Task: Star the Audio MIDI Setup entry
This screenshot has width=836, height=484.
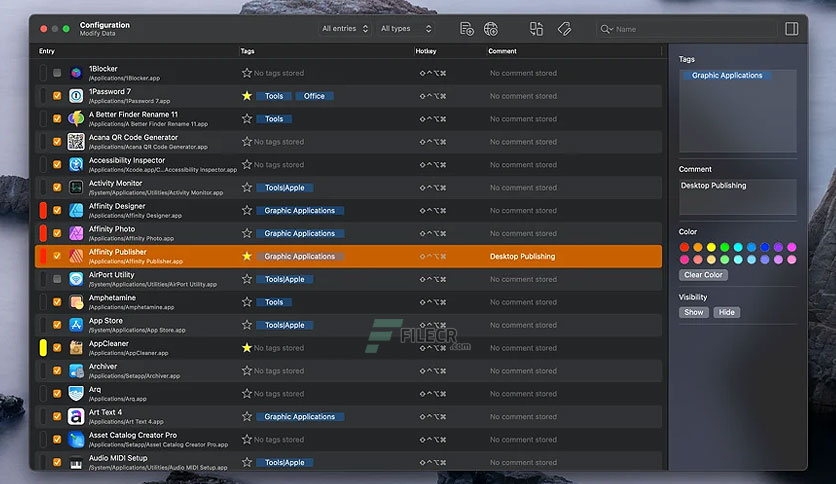Action: point(246,463)
